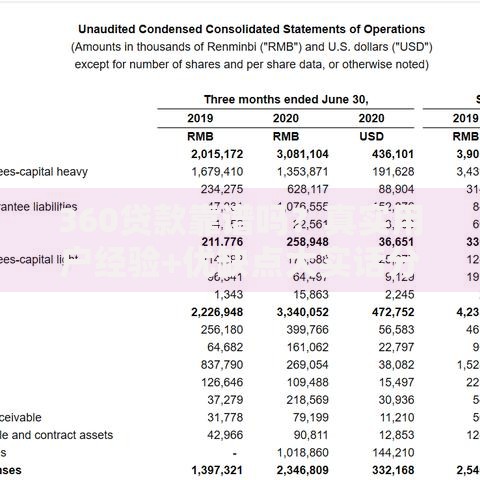
Task: Select the 2,226,948 total in 2019 column
Action: [x=217, y=312]
